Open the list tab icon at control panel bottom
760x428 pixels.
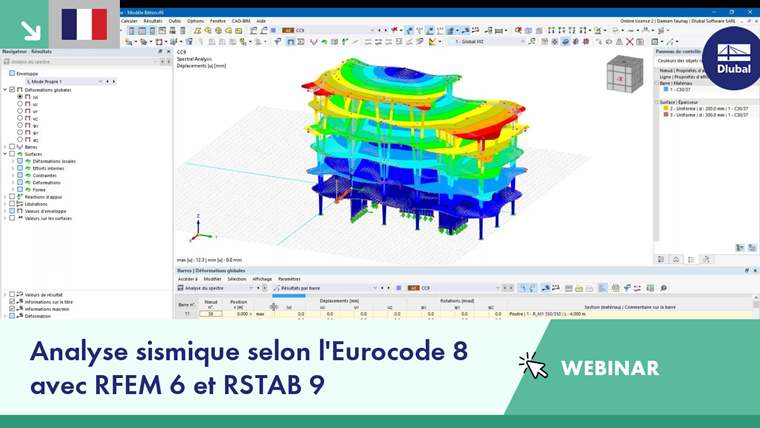pos(691,259)
